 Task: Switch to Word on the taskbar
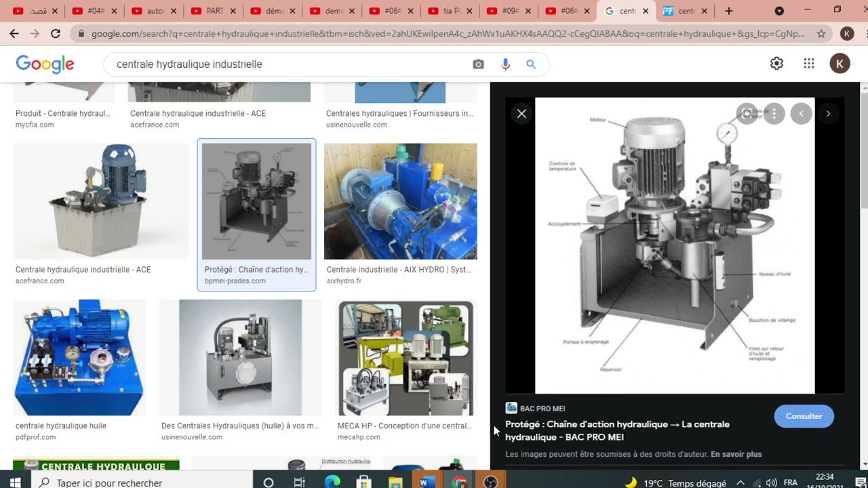[427, 483]
